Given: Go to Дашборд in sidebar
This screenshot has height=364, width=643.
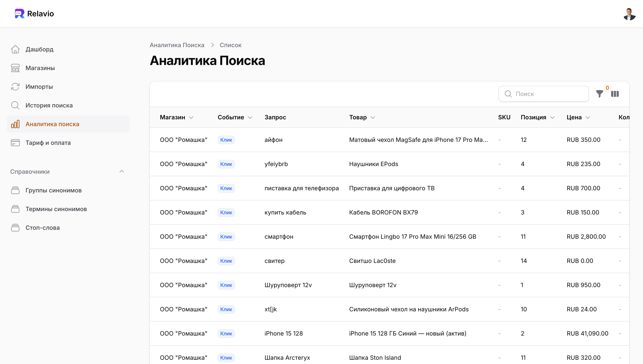Looking at the screenshot, I should click(x=68, y=49).
